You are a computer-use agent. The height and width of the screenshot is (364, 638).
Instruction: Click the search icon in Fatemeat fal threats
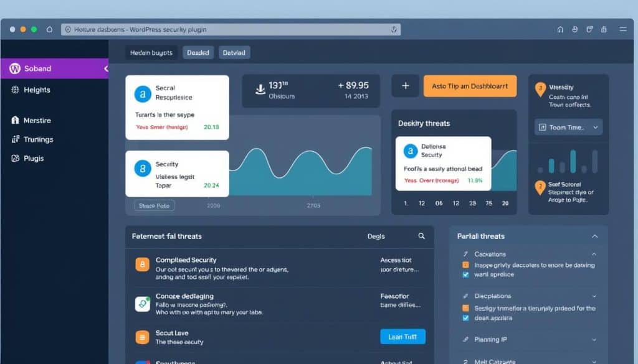422,236
